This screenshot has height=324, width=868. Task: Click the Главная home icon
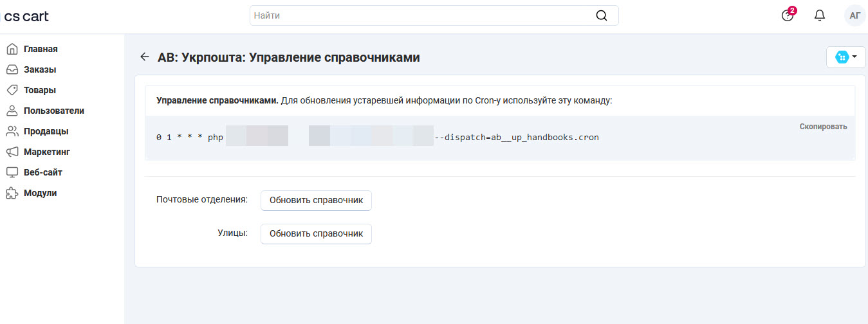[12, 49]
